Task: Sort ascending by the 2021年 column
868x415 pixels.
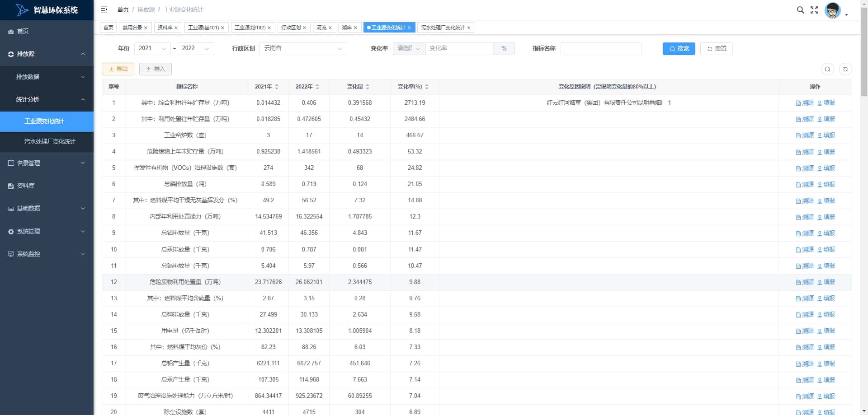Action: (x=277, y=85)
